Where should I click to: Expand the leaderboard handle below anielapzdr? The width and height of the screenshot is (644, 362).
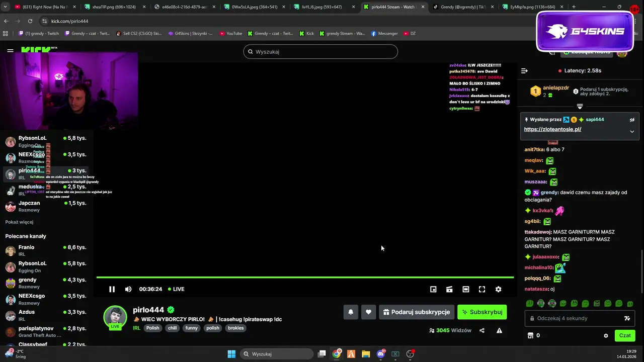tap(580, 107)
